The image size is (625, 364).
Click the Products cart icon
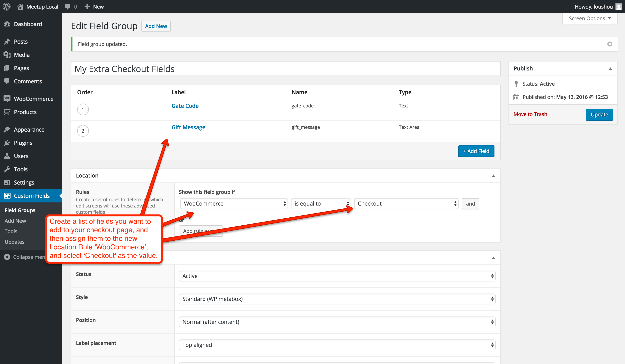click(x=7, y=112)
